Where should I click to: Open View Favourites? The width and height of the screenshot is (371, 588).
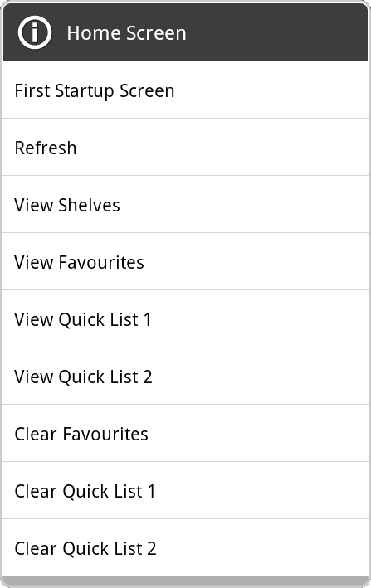(185, 262)
